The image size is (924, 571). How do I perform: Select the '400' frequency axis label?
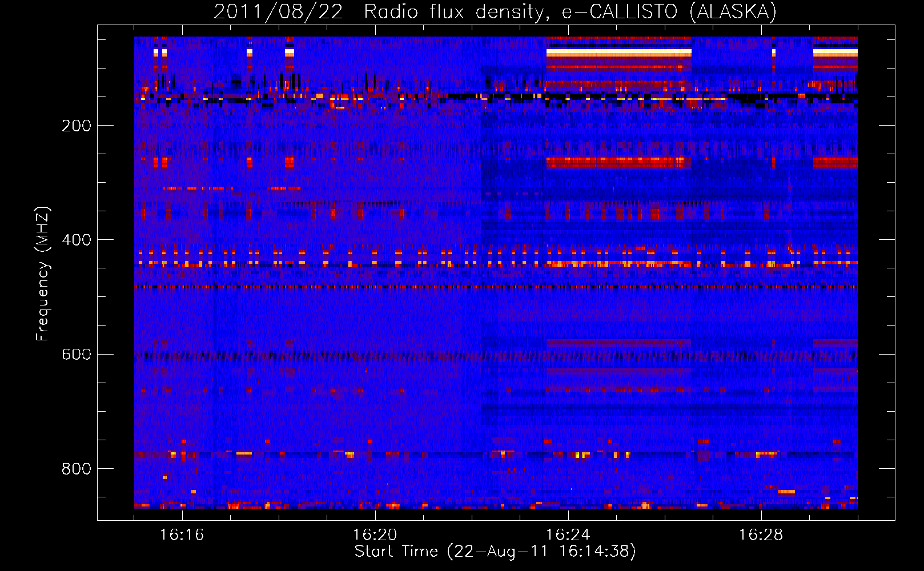[77, 240]
